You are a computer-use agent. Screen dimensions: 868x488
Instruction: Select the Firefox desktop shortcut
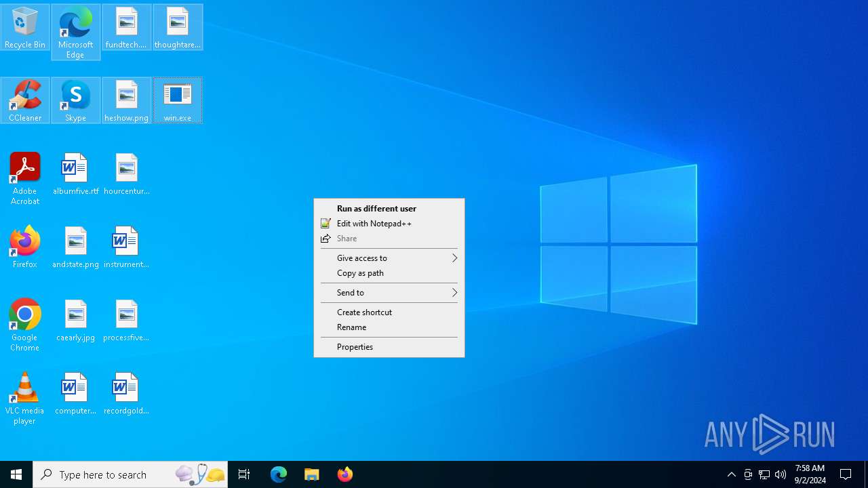(25, 247)
